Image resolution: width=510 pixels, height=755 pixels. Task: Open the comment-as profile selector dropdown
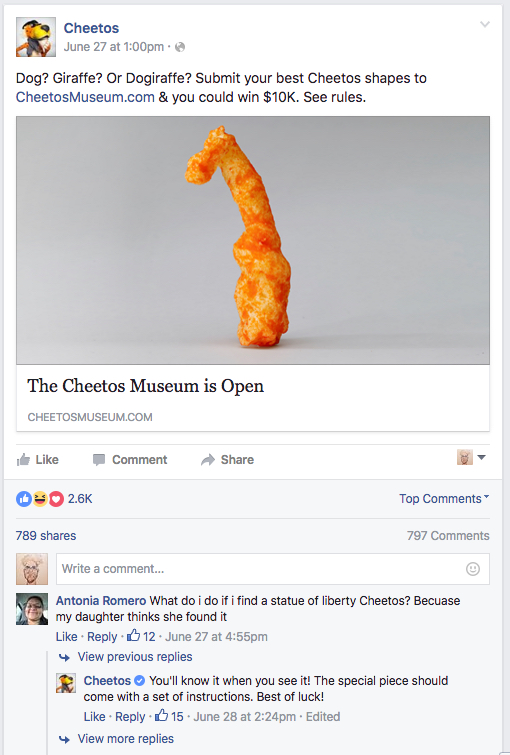coord(471,457)
